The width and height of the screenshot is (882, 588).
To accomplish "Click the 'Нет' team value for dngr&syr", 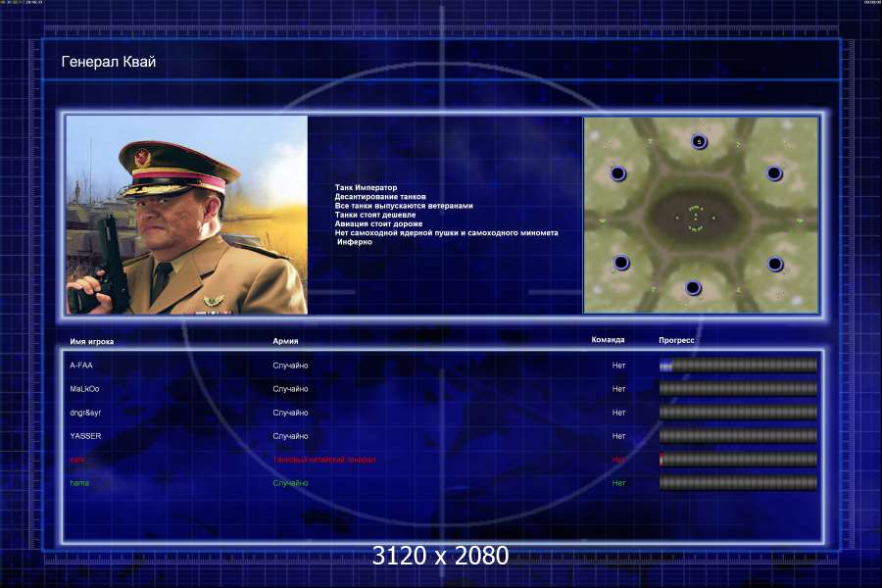I will coord(618,413).
